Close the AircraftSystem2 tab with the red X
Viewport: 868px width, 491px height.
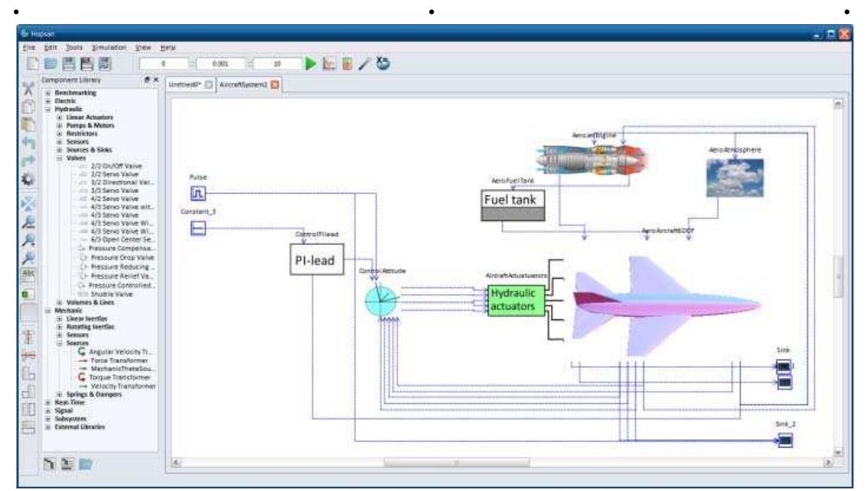tap(275, 85)
